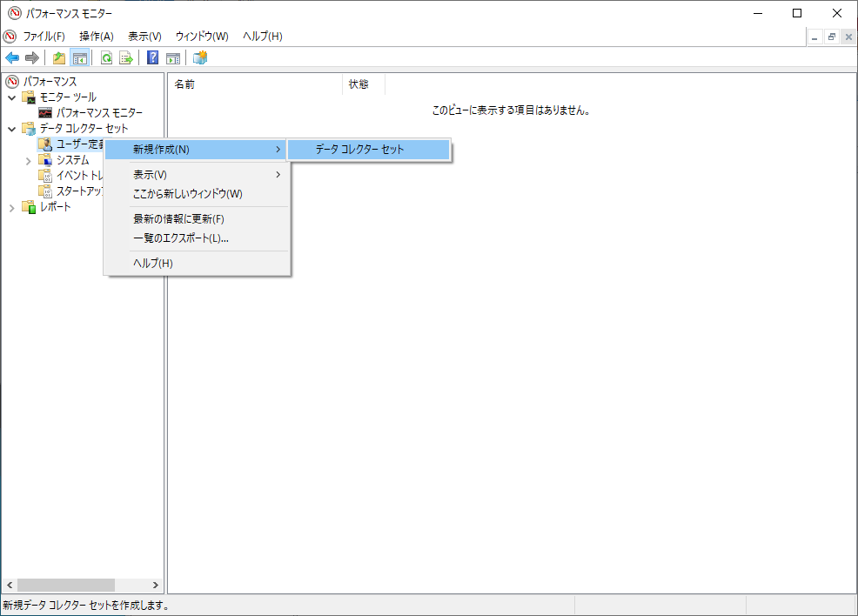Click the パフォーマンス モニター graph icon
This screenshot has width=858, height=616.
point(45,113)
